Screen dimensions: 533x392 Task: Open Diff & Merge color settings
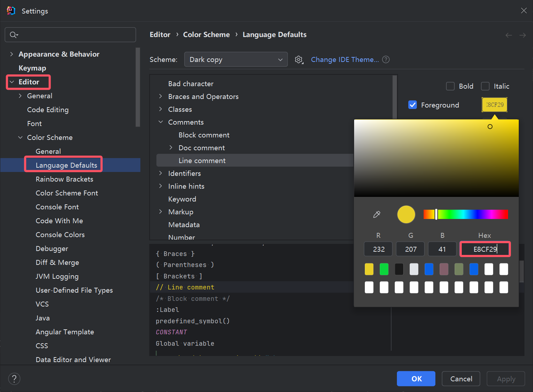point(57,262)
